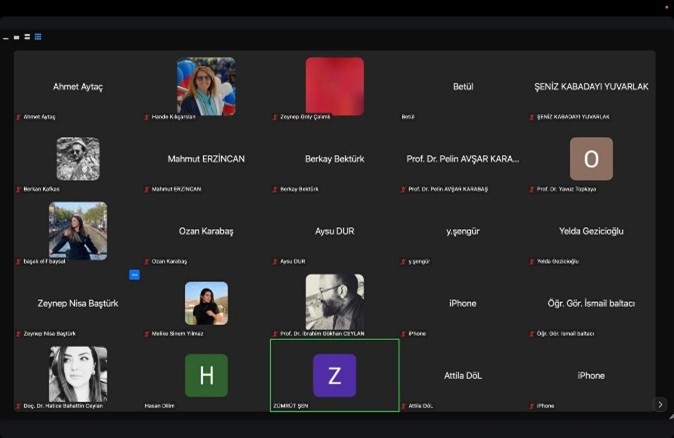
Task: Click muted mic icon beside Aysu DUR
Action: 276,261
